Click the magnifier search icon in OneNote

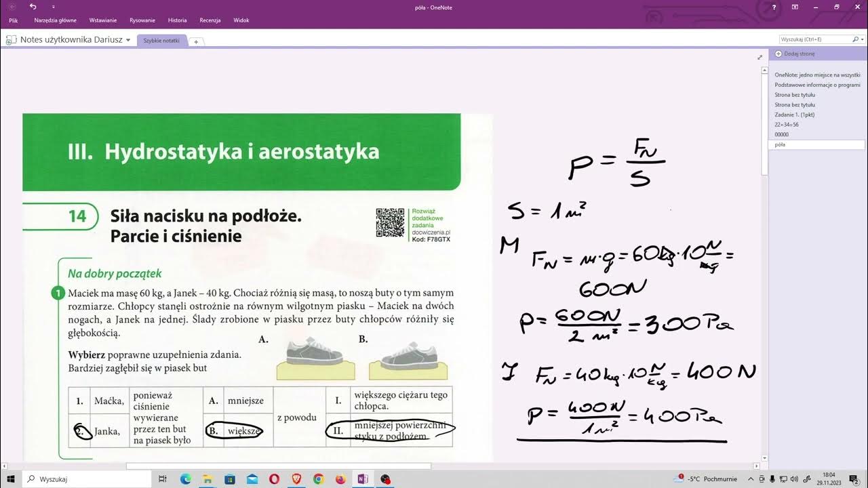coord(854,39)
